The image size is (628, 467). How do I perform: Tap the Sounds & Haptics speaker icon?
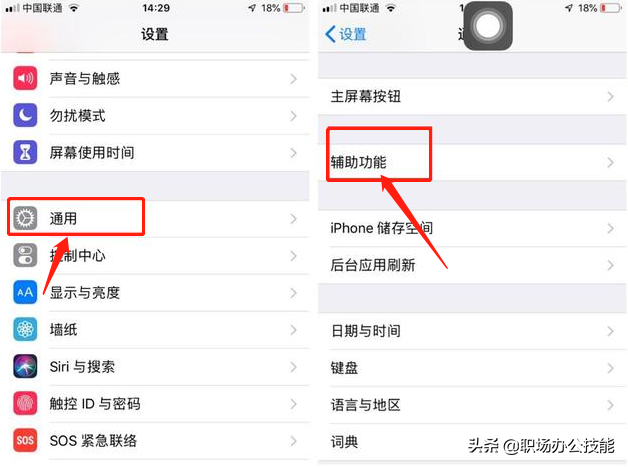click(25, 78)
